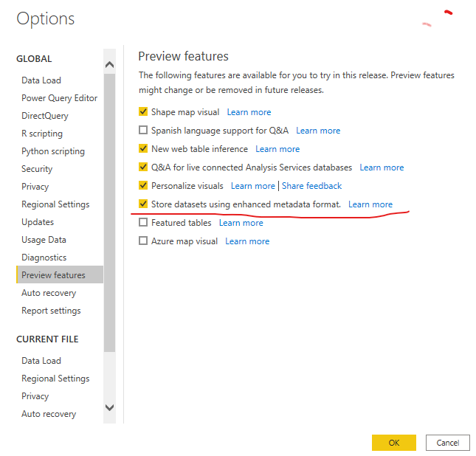Click sidebar scroll down arrow
Image resolution: width=476 pixels, height=456 pixels.
coord(109,407)
